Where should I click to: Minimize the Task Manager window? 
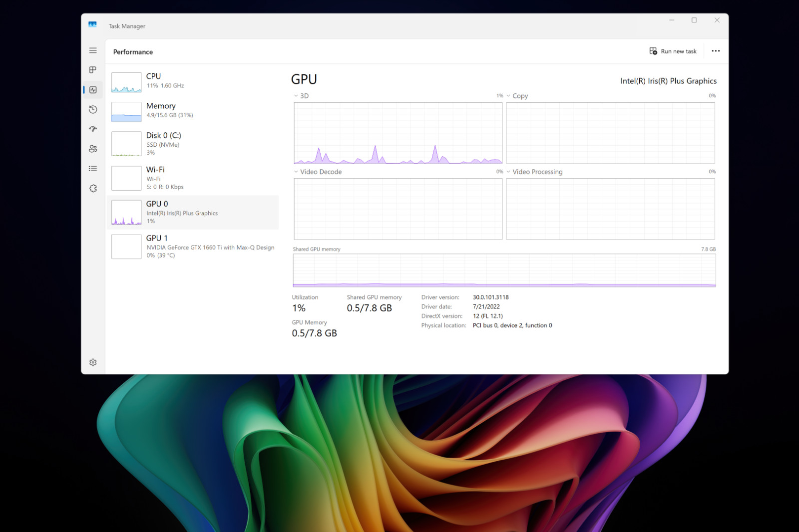(x=672, y=20)
